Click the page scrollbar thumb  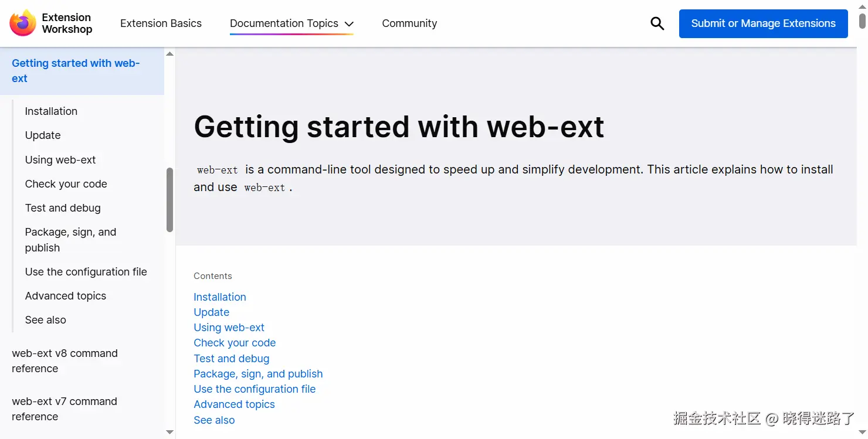[x=863, y=21]
